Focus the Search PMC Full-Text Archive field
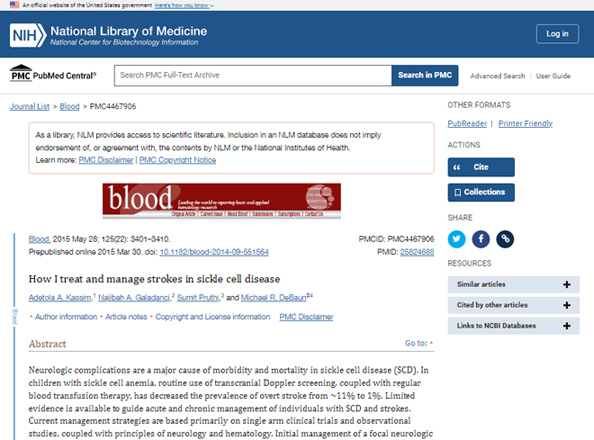This screenshot has width=594, height=440. coord(253,75)
